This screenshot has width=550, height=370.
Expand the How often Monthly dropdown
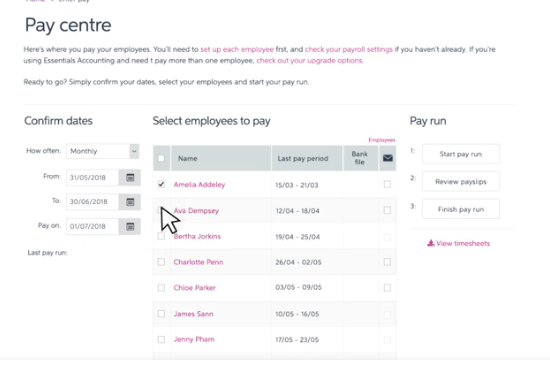(x=103, y=151)
